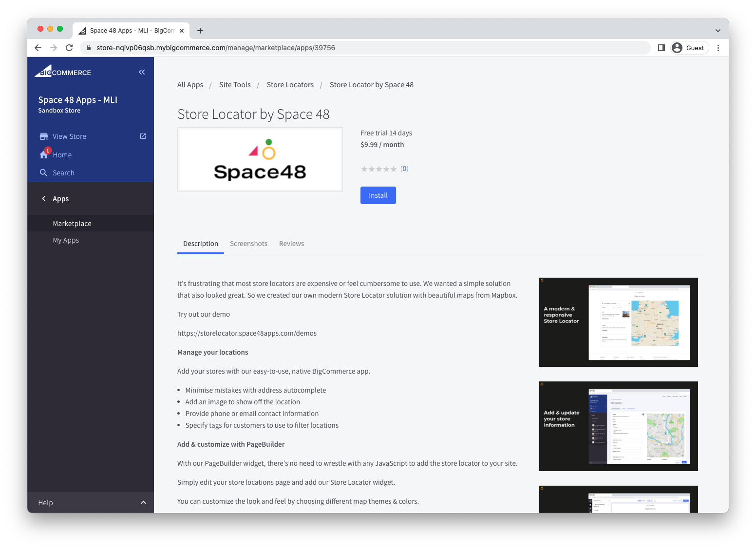Screen dimensions: 756x549
Task: Click the '$9.99 / month' price text
Action: (x=382, y=145)
